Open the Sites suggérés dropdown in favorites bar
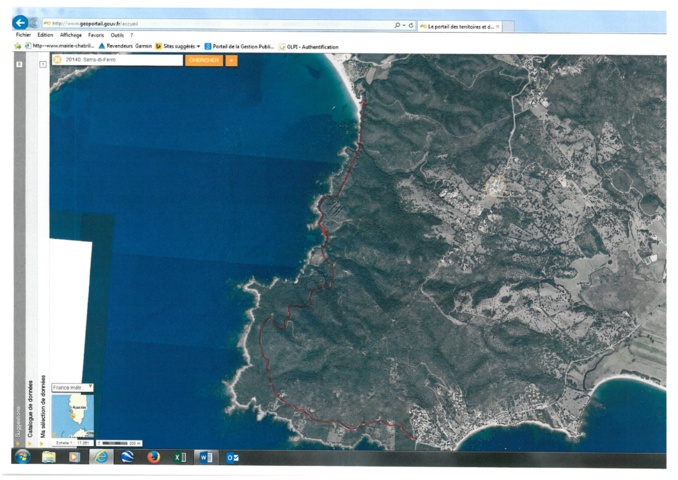The height and width of the screenshot is (480, 678). pos(179,46)
